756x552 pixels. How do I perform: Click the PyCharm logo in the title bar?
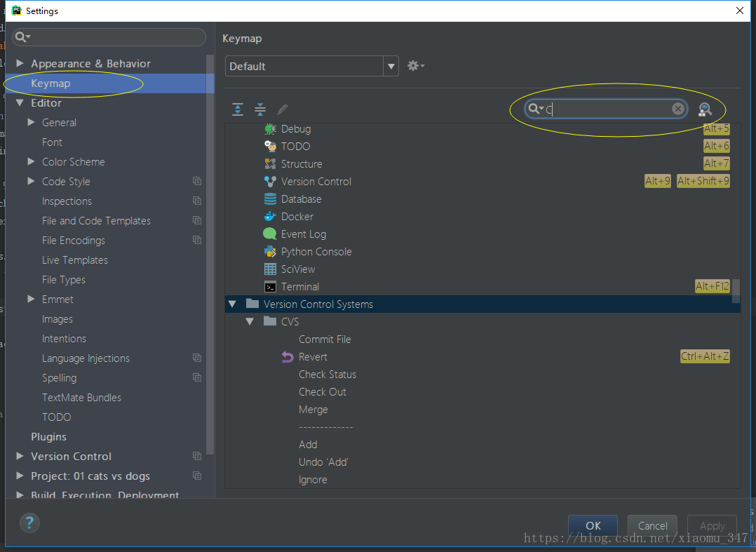pos(17,11)
